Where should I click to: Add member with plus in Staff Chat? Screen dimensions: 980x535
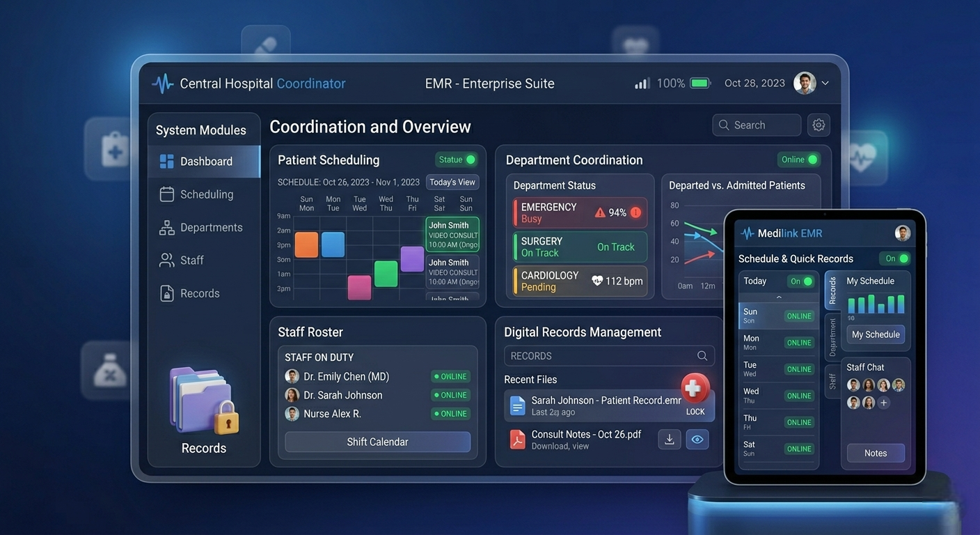coord(883,403)
